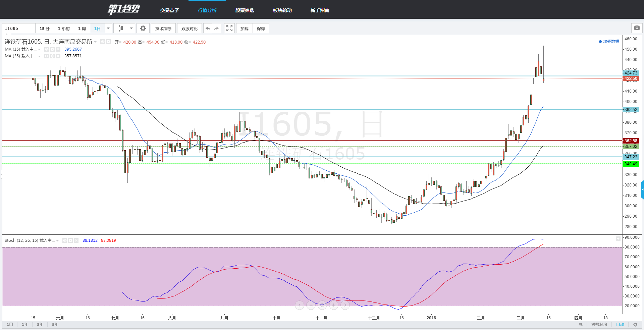Open the 交易点子 navigation tab

(169, 10)
